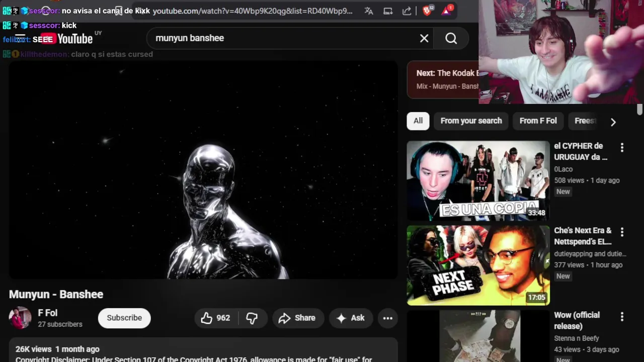Click the share page icon in address bar
Viewport: 644px width, 362px height.
click(x=407, y=11)
